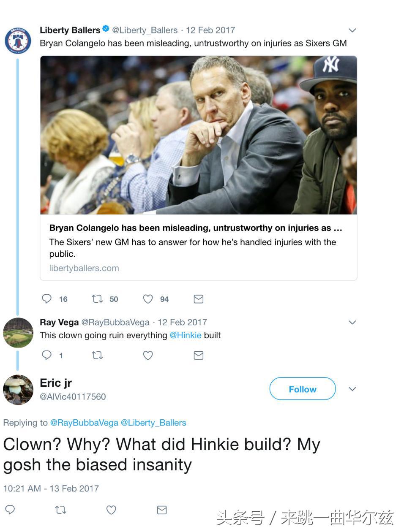
Task: Reply to the Liberty Ballers tweet
Action: point(46,299)
